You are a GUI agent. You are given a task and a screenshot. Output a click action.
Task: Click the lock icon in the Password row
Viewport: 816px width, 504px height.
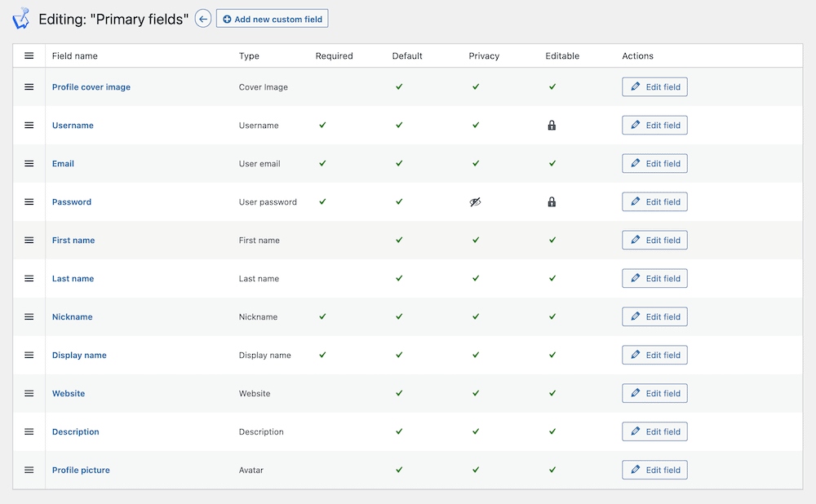552,201
